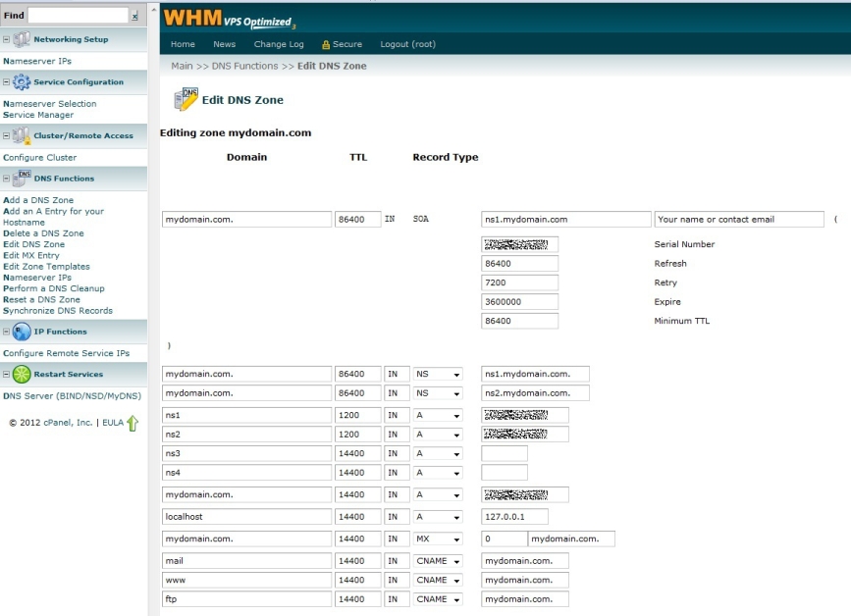The image size is (851, 616).
Task: Click the Service Configuration gear icon
Action: point(22,82)
